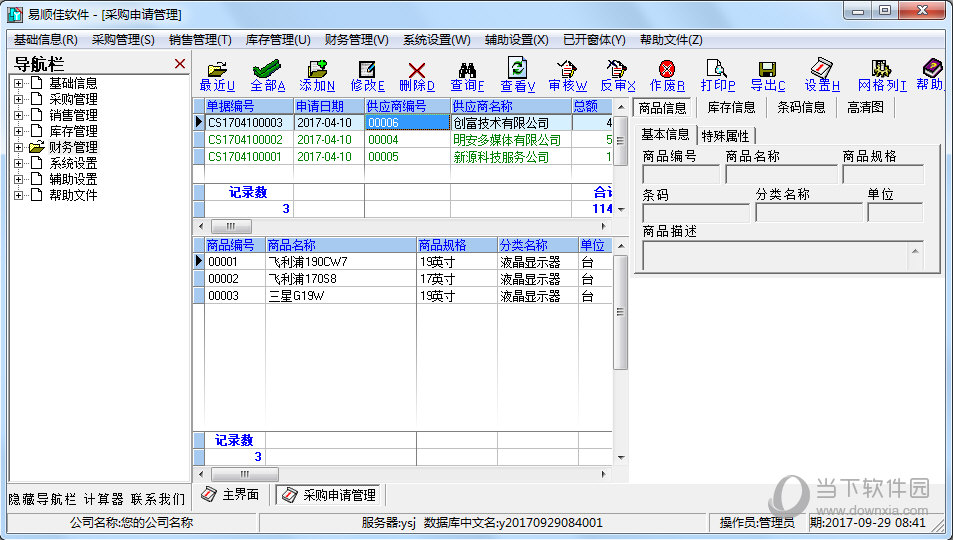Expand the 系统设置 tree node
Screen dimensions: 953x540
click(x=19, y=164)
